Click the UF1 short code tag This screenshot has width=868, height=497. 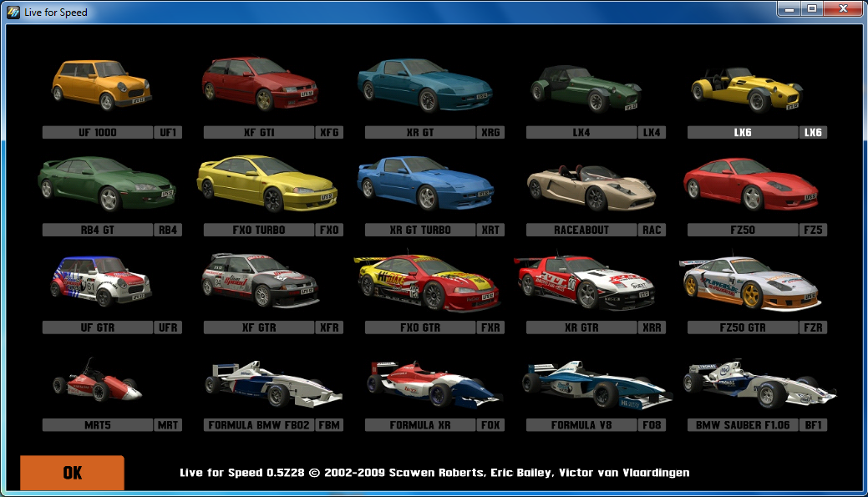168,132
